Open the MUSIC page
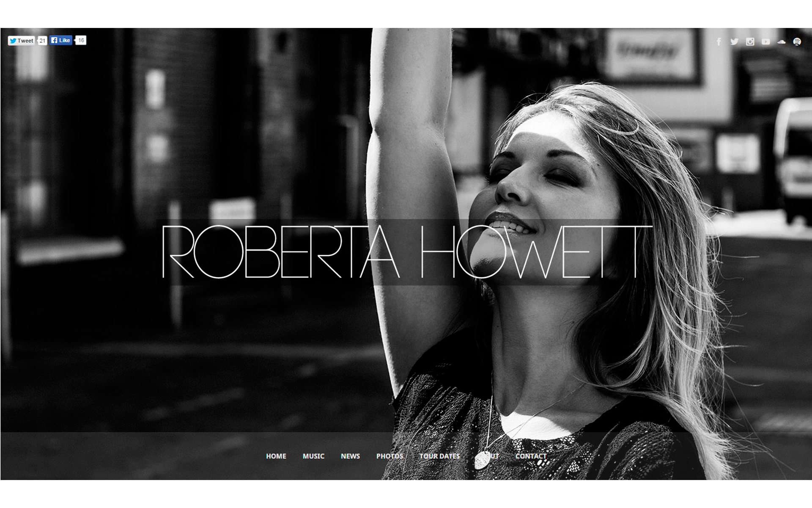This screenshot has width=812, height=508. click(x=313, y=456)
